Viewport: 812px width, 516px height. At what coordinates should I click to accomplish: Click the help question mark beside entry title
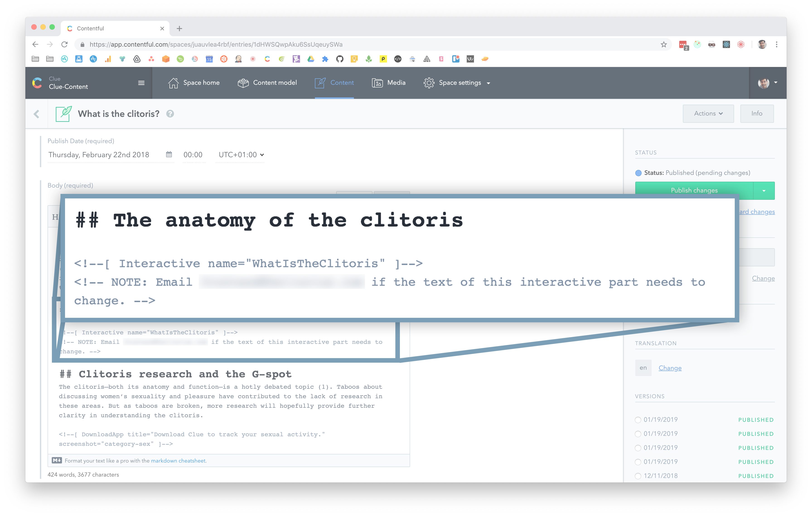tap(170, 114)
